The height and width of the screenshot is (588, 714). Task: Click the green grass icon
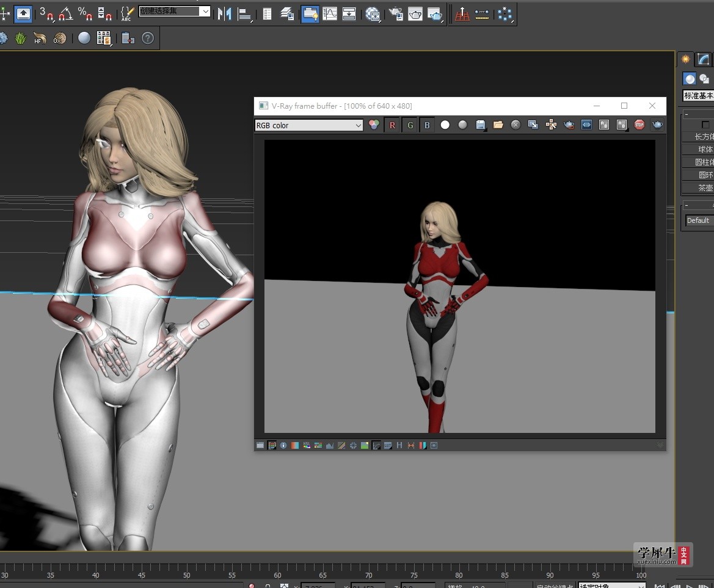pyautogui.click(x=21, y=38)
